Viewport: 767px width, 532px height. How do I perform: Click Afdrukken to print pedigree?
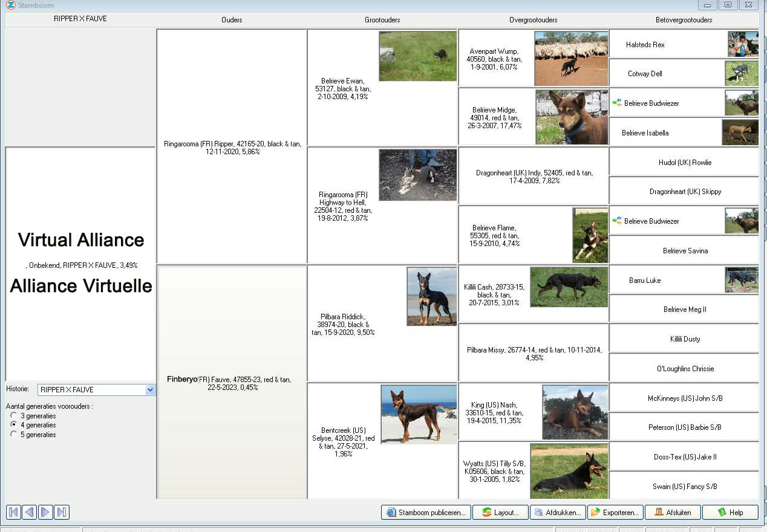557,513
